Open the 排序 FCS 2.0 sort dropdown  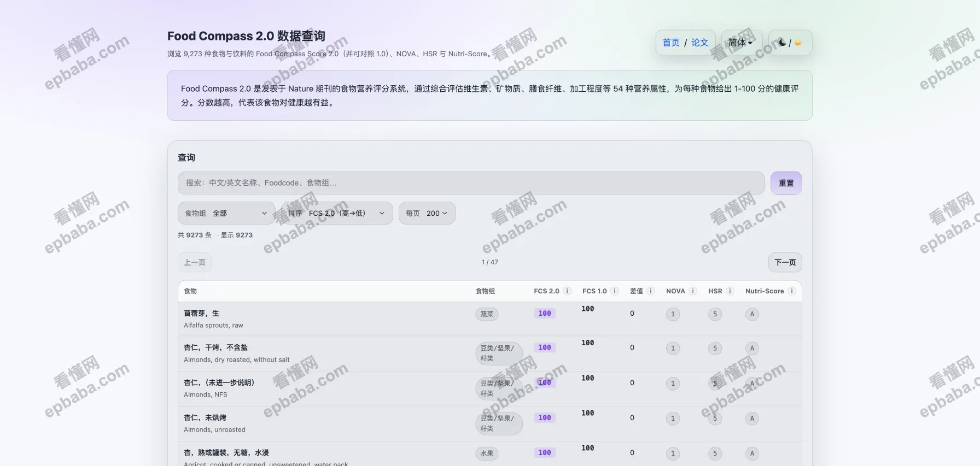pyautogui.click(x=337, y=213)
